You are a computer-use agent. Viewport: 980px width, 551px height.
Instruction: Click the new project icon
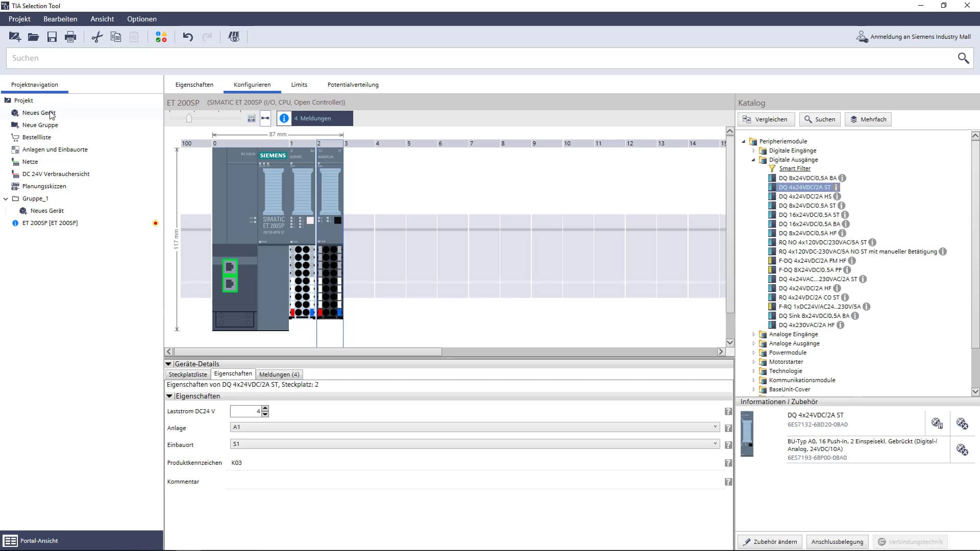coord(15,37)
